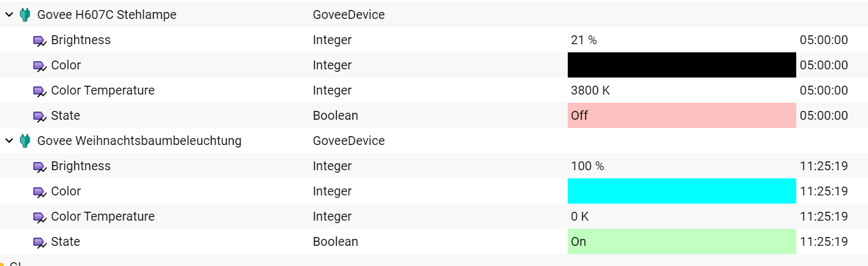Collapse the Govee H607C Stehlampe device
This screenshot has height=266, width=868.
(x=9, y=15)
